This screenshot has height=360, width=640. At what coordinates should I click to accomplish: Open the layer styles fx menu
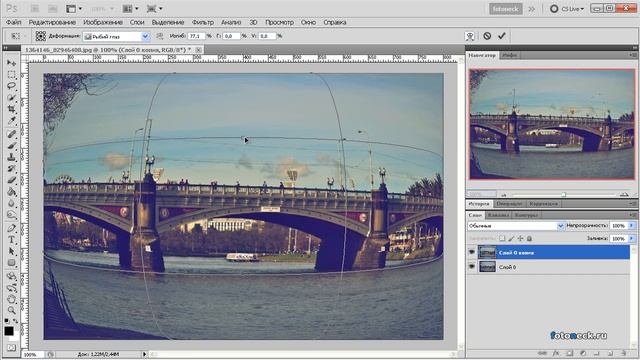(556, 353)
